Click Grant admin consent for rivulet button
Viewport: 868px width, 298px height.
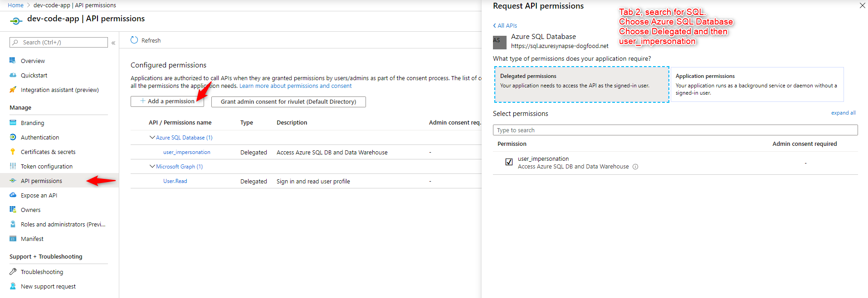click(x=288, y=101)
